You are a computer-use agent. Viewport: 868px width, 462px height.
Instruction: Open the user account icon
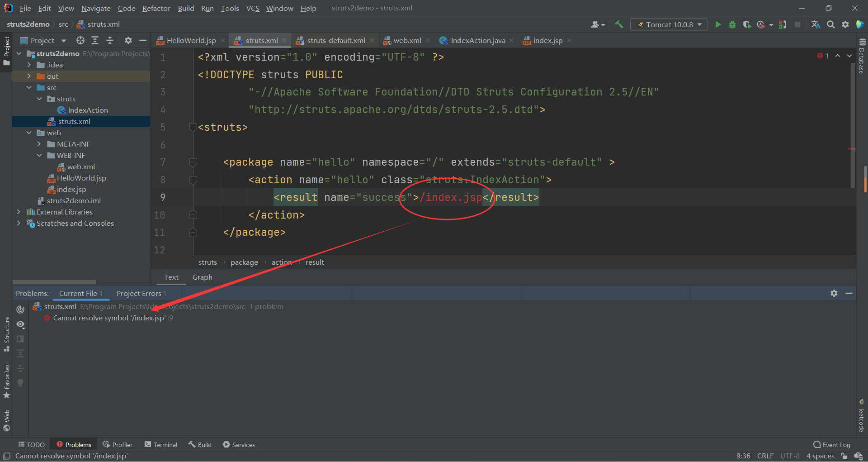(597, 24)
